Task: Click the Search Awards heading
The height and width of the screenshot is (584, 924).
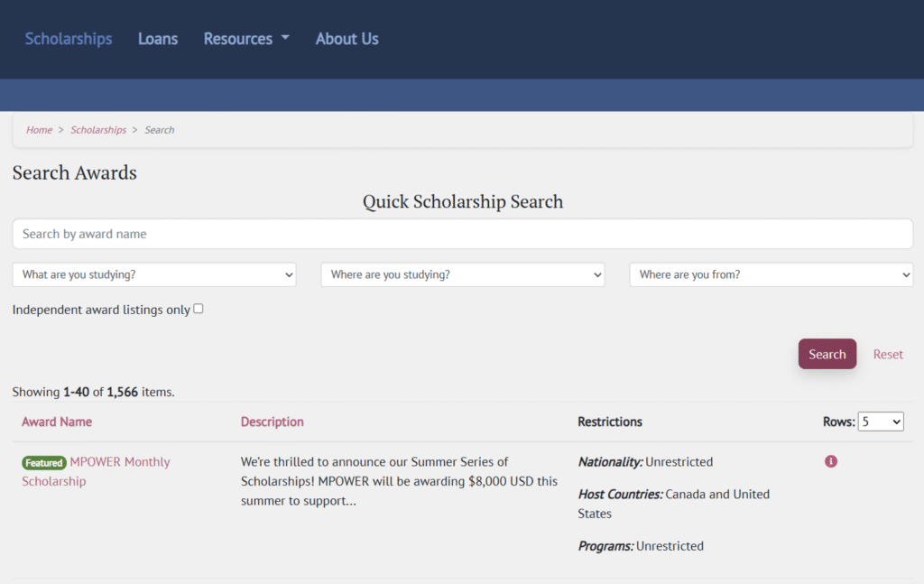Action: coord(74,172)
